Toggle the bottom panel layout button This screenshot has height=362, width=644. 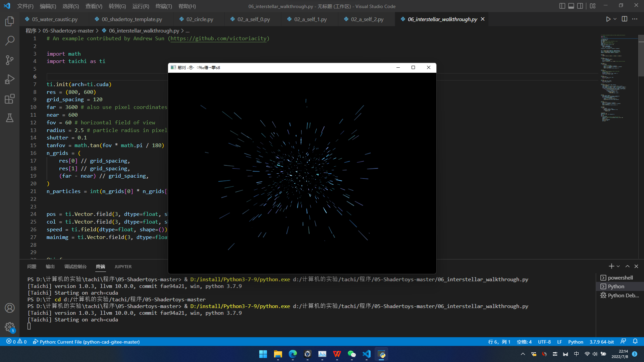pyautogui.click(x=571, y=6)
